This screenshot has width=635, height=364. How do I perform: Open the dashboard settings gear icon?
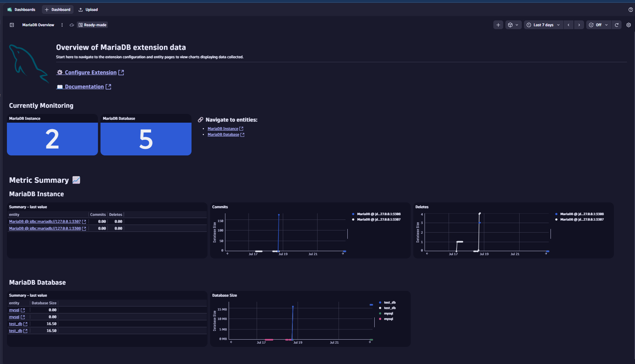pyautogui.click(x=628, y=25)
